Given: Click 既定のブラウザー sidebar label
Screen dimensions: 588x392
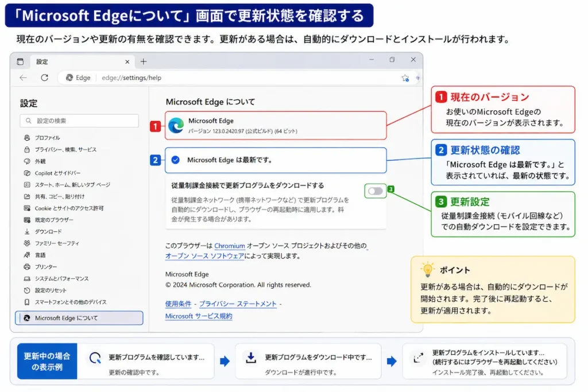Looking at the screenshot, I should coord(54,220).
